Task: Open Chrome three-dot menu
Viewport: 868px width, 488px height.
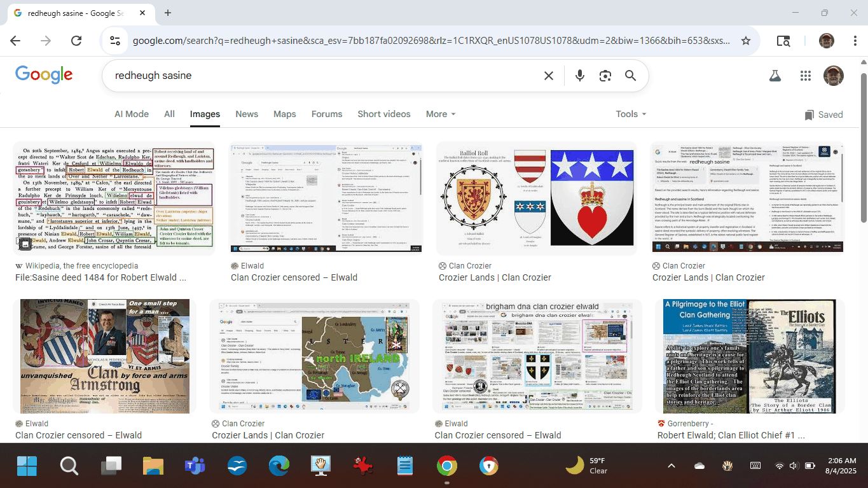Action: pos(855,41)
